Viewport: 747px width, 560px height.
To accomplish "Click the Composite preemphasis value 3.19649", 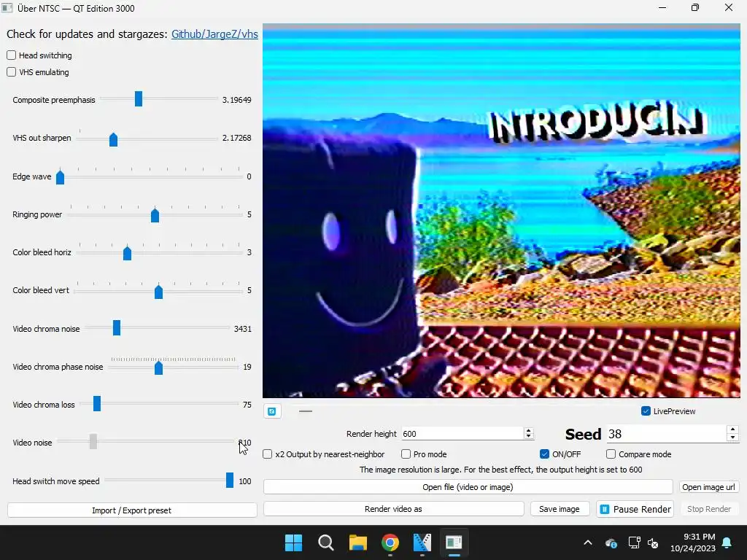I will point(237,100).
